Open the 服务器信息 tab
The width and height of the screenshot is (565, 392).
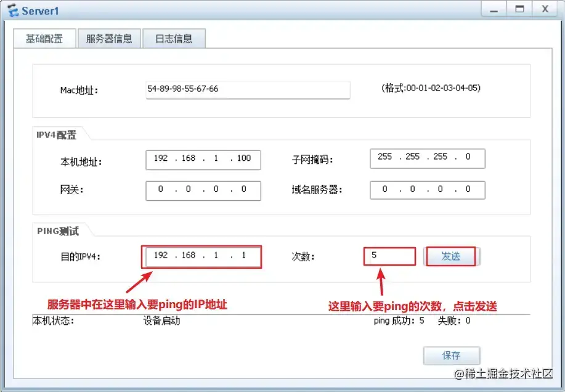(109, 39)
